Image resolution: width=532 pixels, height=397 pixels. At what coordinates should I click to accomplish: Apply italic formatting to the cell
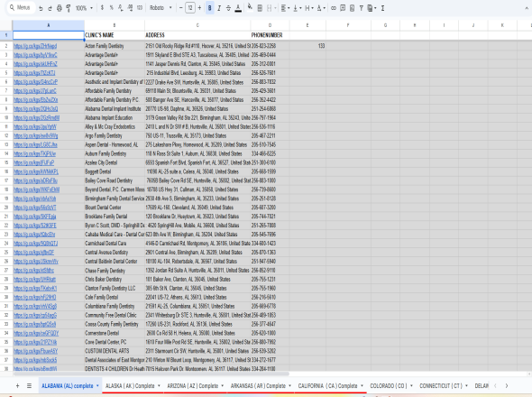pos(219,8)
